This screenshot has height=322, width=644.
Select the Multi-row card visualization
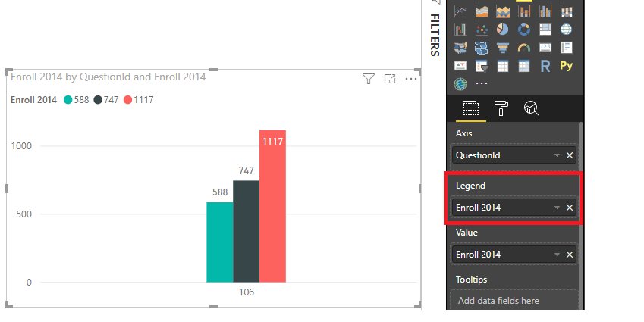567,48
